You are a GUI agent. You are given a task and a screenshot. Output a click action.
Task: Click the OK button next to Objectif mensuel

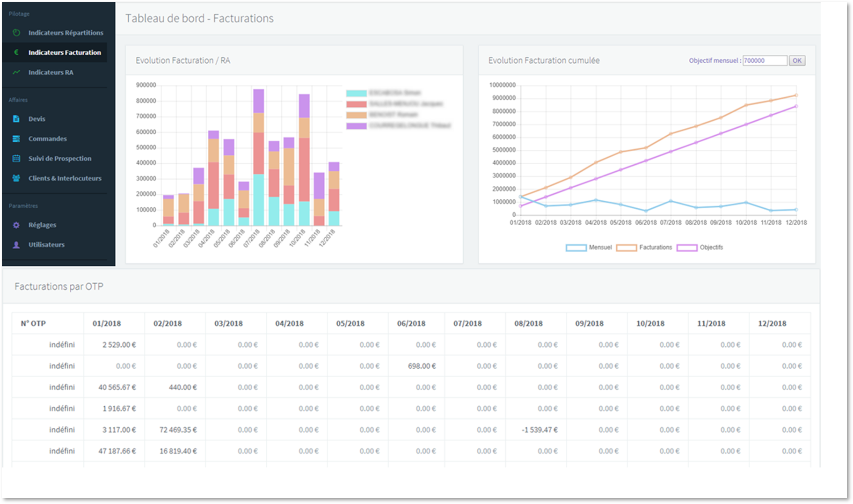point(797,60)
